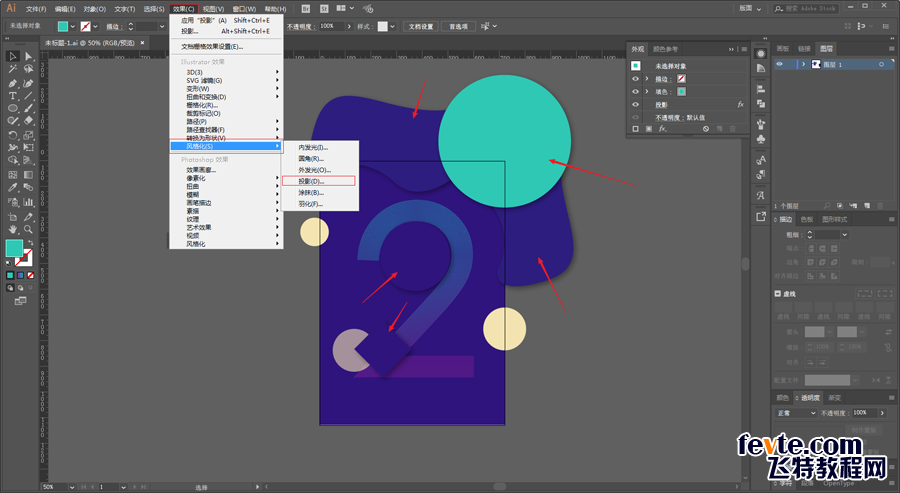
Task: Click 图层 1 target circle indicator
Action: pos(881,64)
